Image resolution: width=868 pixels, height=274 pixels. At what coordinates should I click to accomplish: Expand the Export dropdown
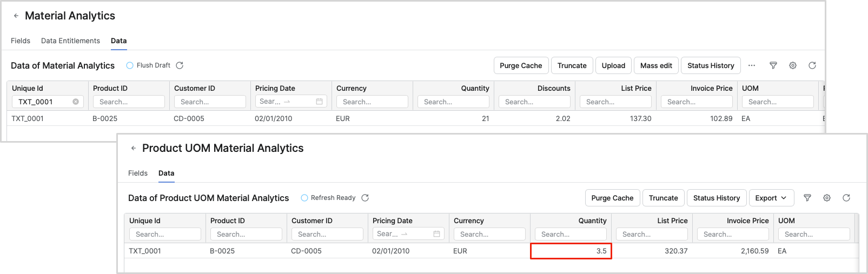[771, 198]
